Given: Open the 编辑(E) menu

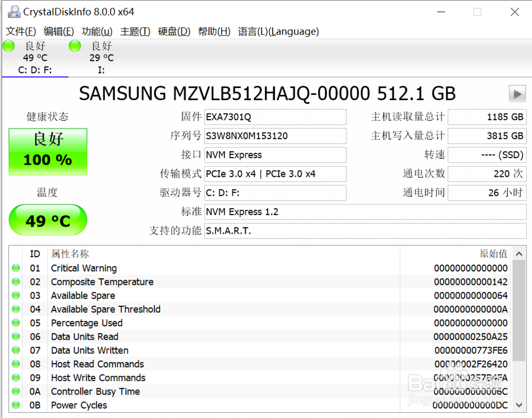Looking at the screenshot, I should (59, 31).
